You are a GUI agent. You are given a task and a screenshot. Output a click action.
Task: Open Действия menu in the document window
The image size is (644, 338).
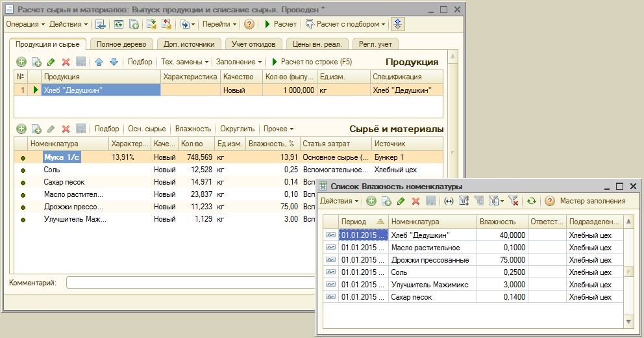[69, 24]
